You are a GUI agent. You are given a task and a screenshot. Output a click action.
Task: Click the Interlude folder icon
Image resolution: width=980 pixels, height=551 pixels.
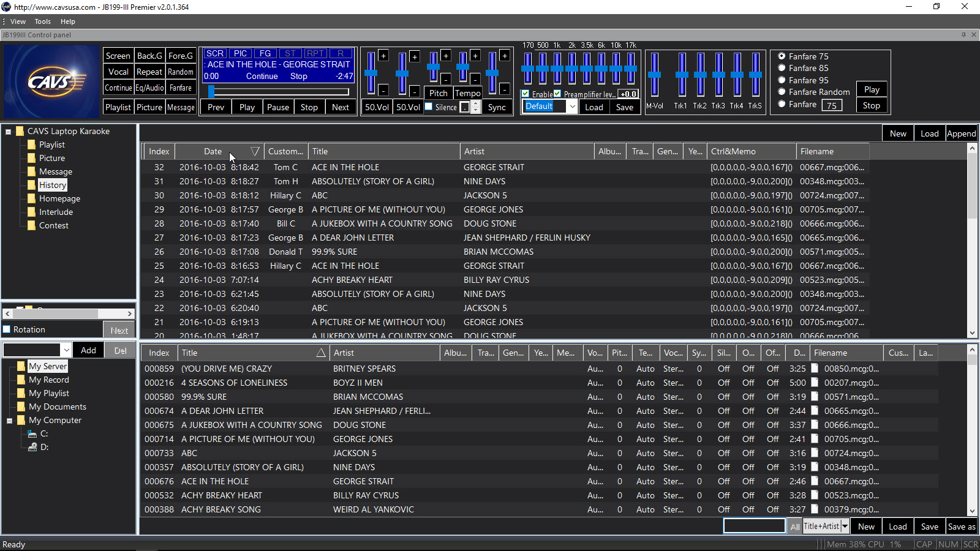click(31, 212)
